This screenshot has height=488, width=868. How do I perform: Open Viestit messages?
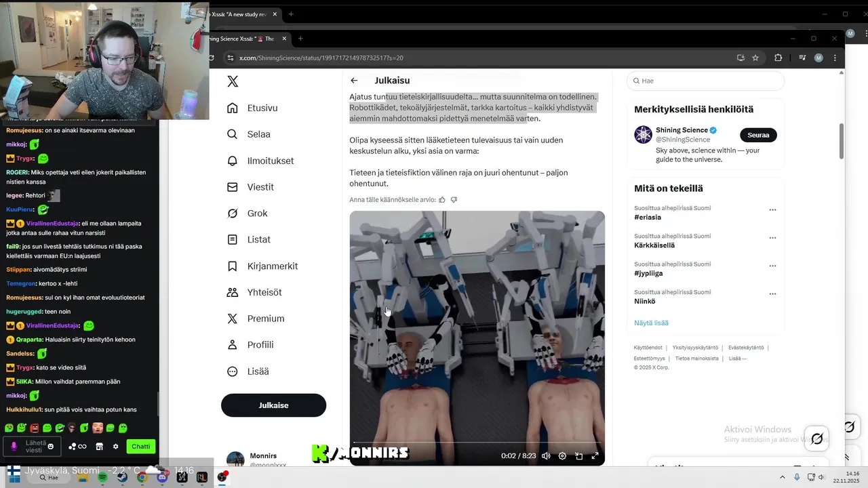(250, 187)
